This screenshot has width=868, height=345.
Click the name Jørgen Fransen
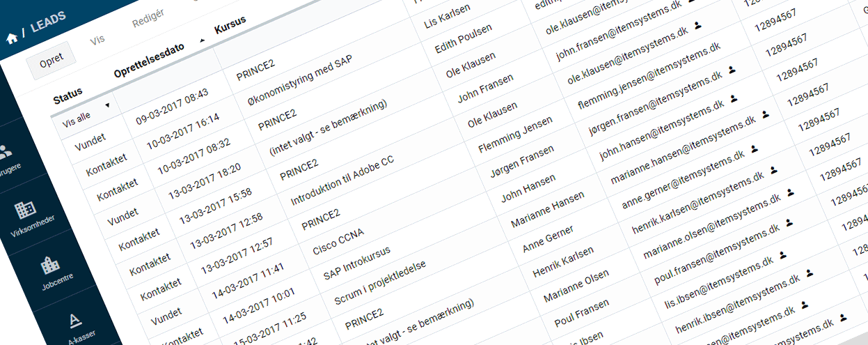click(x=522, y=162)
